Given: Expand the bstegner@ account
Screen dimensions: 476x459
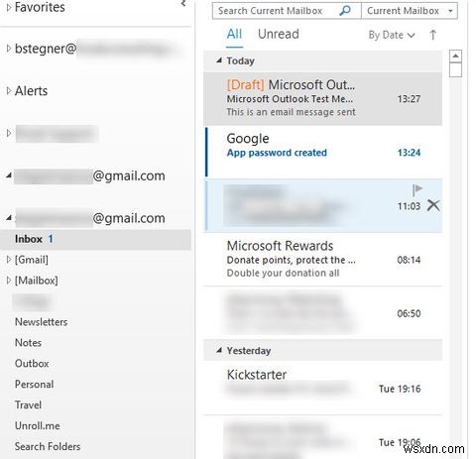Looking at the screenshot, I should click(x=9, y=49).
